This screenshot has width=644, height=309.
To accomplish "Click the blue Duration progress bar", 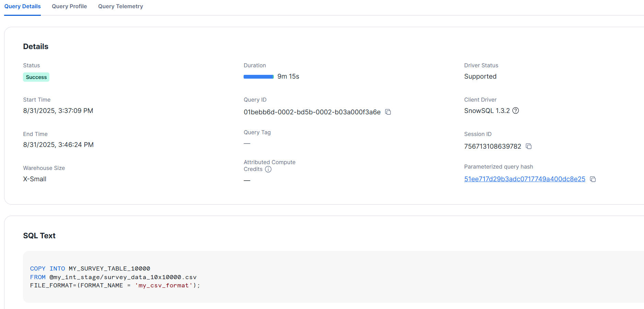I will pos(259,77).
